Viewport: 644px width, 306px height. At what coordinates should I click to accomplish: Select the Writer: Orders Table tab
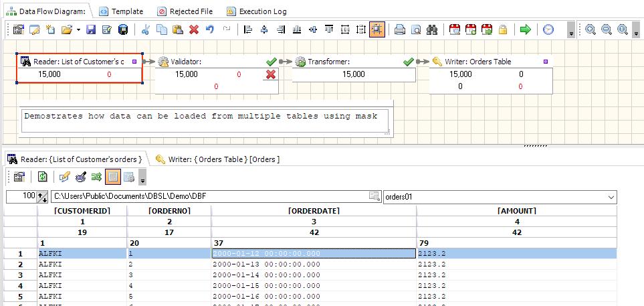tap(218, 159)
